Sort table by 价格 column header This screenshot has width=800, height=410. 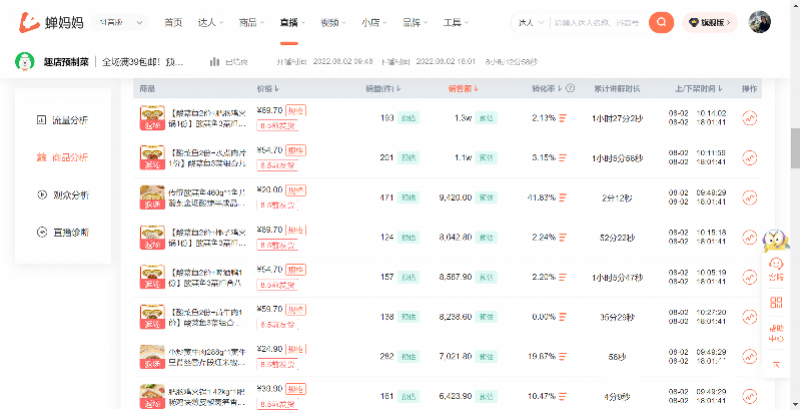267,89
